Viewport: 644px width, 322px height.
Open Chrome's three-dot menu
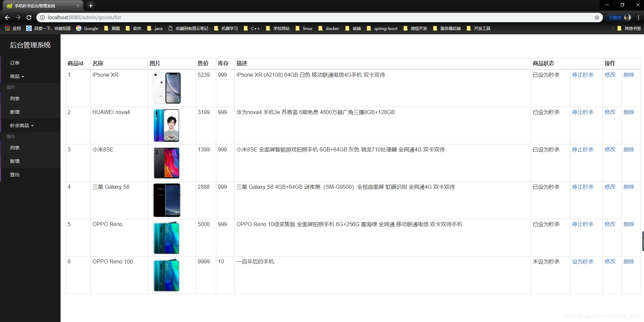point(638,17)
